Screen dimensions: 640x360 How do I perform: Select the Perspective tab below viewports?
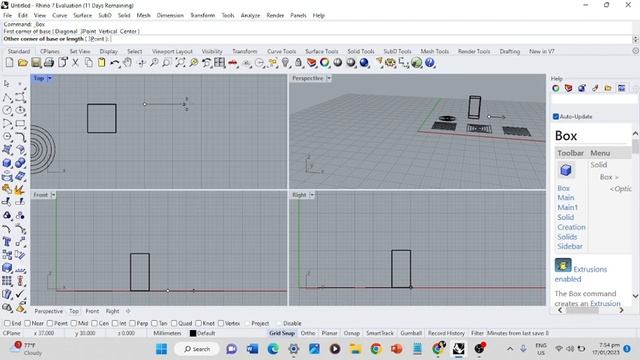pos(49,311)
